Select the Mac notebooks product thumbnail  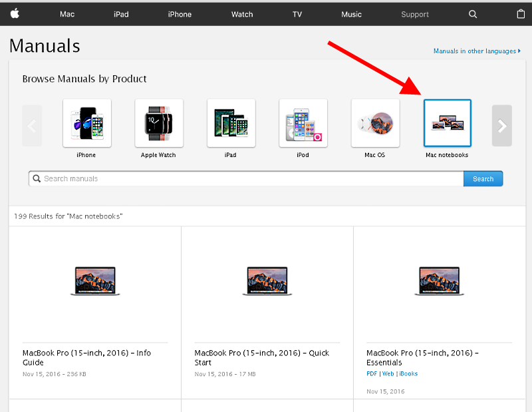tap(447, 123)
